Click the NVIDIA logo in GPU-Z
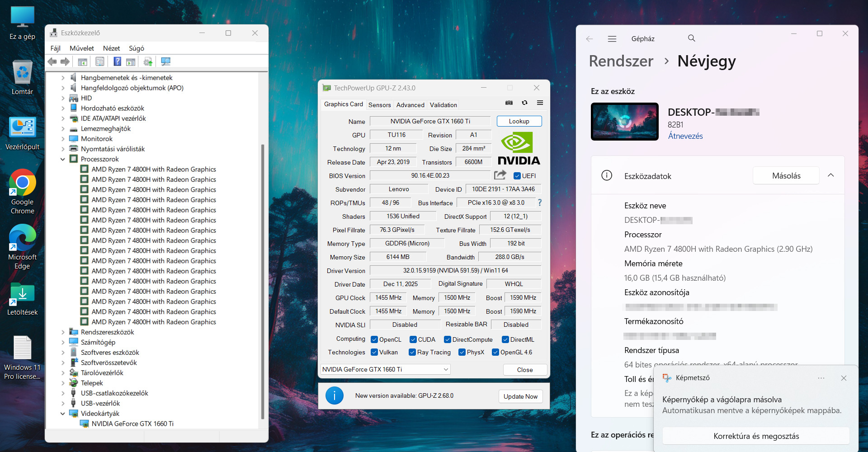 tap(519, 149)
